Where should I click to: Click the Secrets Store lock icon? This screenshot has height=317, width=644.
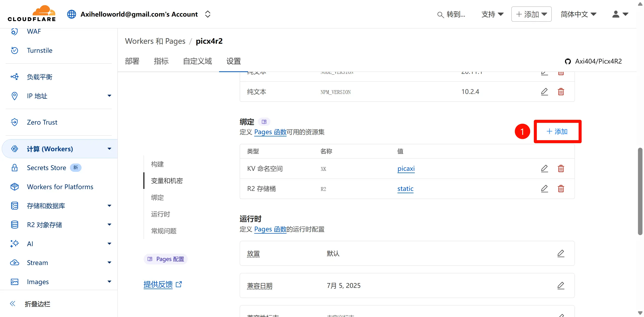[15, 168]
